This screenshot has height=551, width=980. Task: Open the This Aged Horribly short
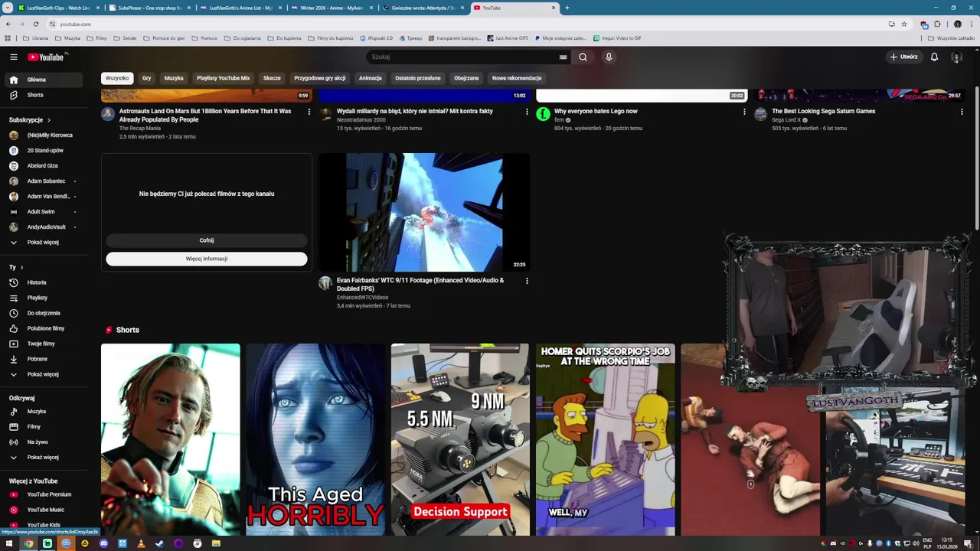click(315, 439)
